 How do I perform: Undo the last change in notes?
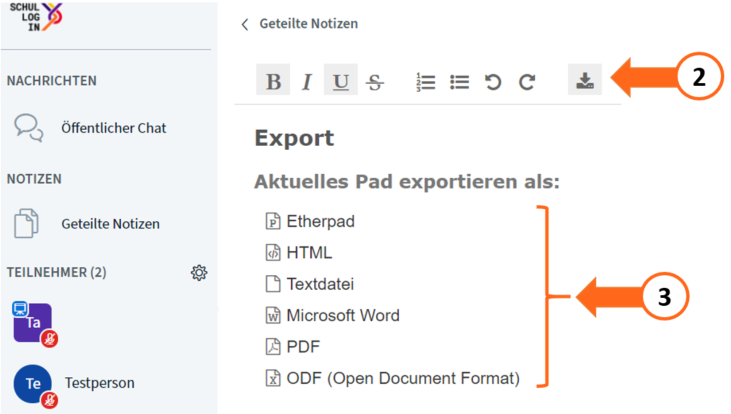click(x=493, y=82)
